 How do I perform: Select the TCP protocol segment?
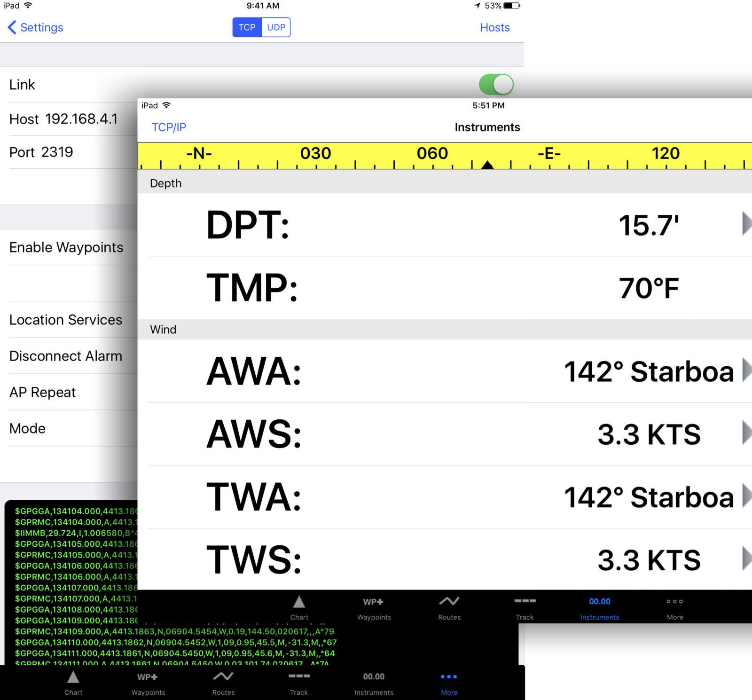(247, 27)
